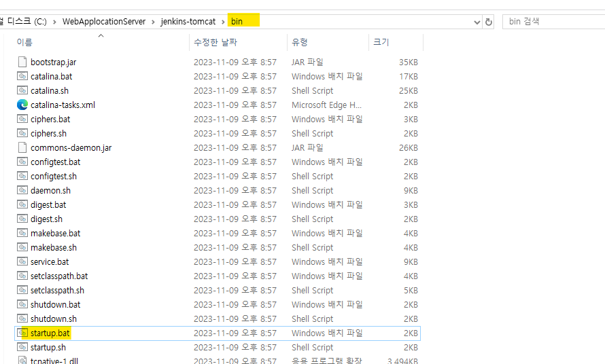This screenshot has height=364, width=605.
Task: Click the configtest.bat file icon
Action: coord(22,162)
